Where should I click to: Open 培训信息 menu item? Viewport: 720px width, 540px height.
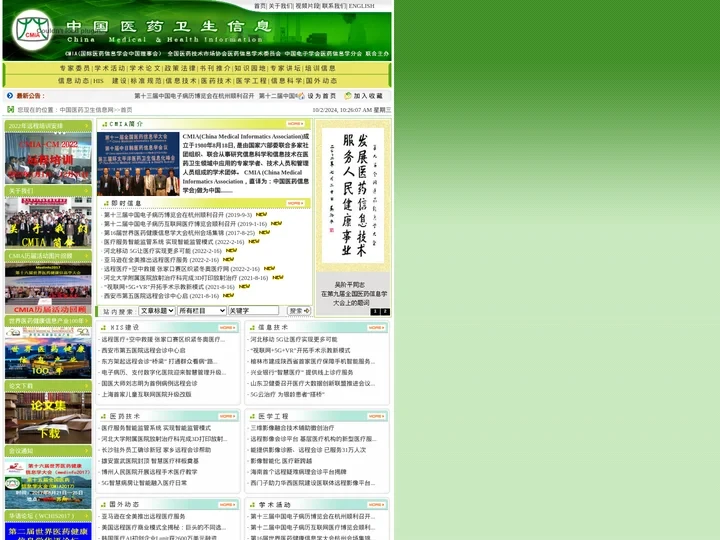(x=321, y=68)
